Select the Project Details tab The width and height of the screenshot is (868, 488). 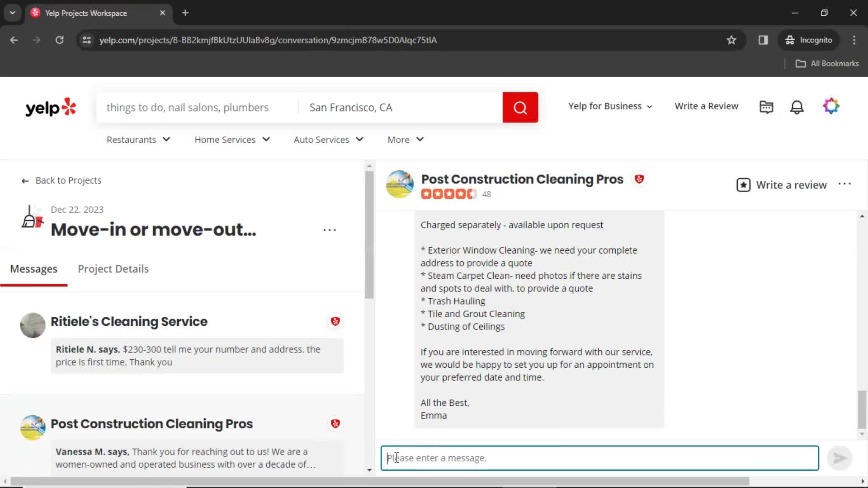113,269
